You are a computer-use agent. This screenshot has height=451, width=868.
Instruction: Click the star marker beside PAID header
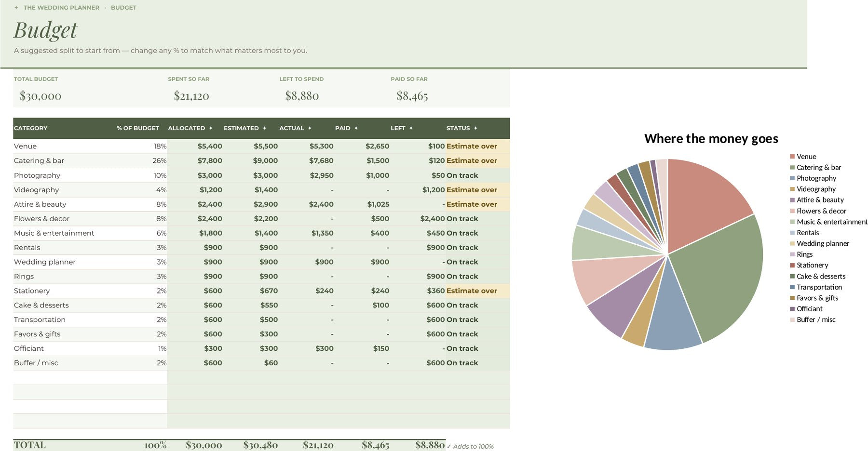356,128
